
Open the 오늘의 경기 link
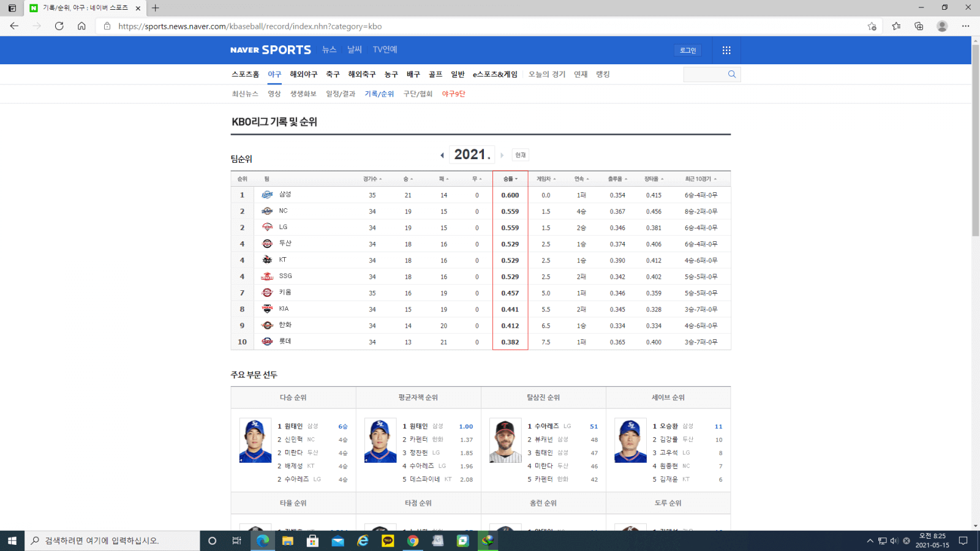click(547, 74)
